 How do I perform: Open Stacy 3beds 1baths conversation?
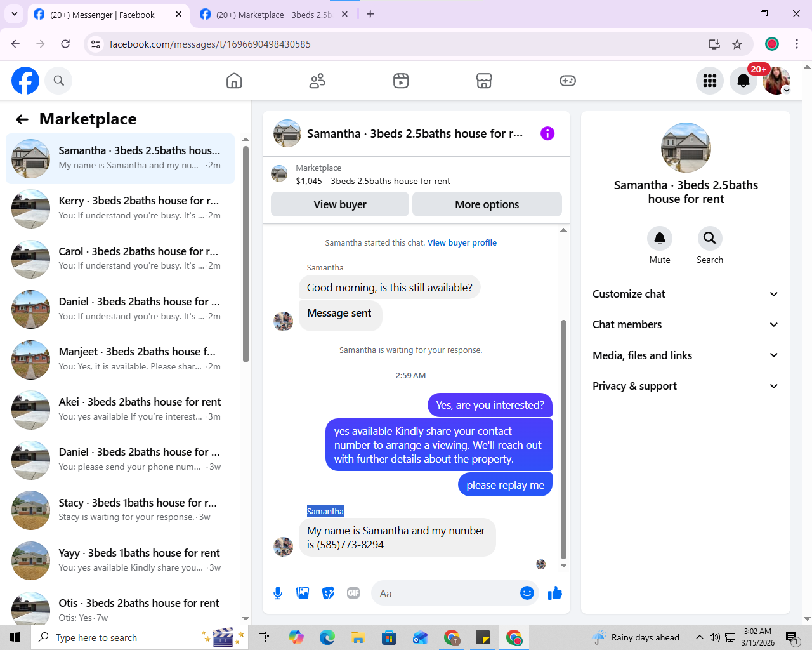120,510
